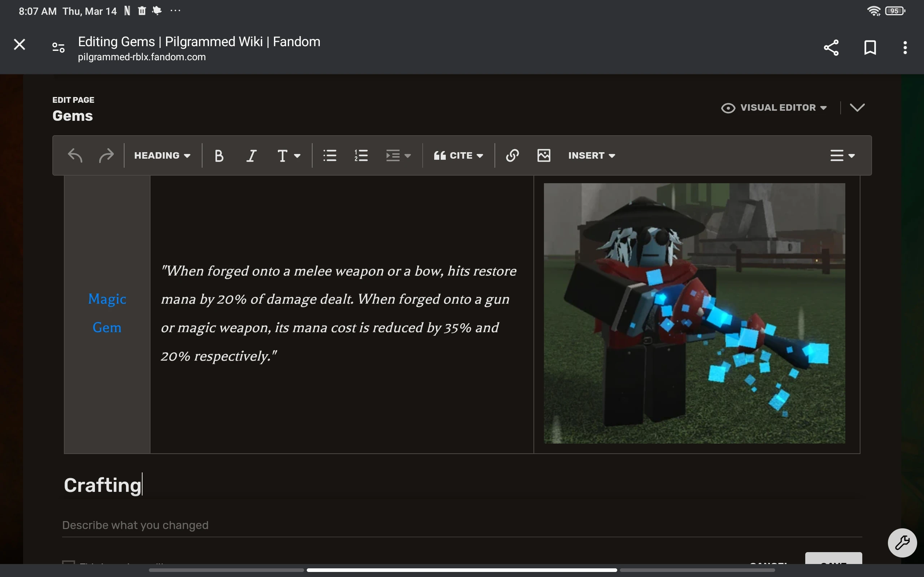Open the hamburger page options menu
Viewport: 924px width, 577px height.
pos(842,156)
